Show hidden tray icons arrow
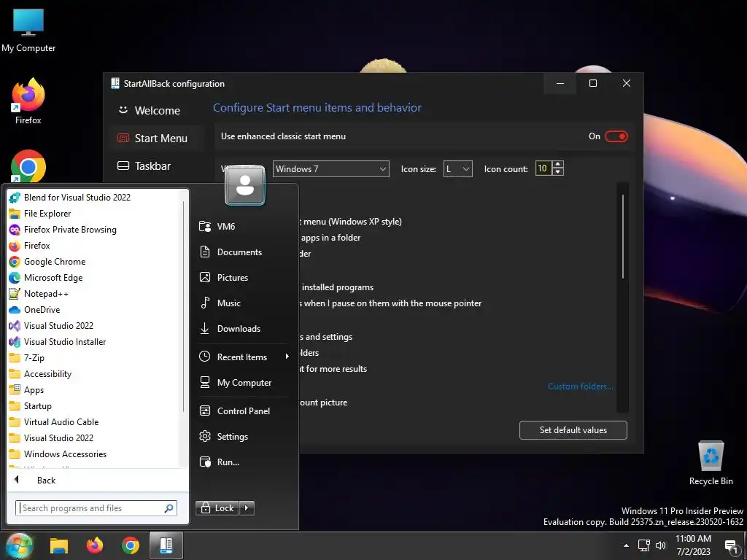Viewport: 747px width, 560px height. pyautogui.click(x=626, y=545)
